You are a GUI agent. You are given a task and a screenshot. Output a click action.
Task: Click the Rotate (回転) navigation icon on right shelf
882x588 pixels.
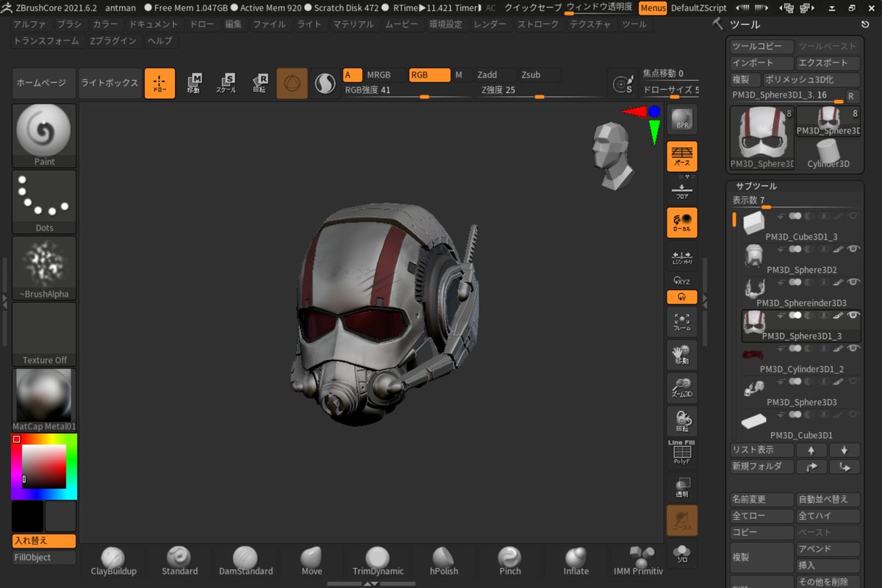pos(681,420)
